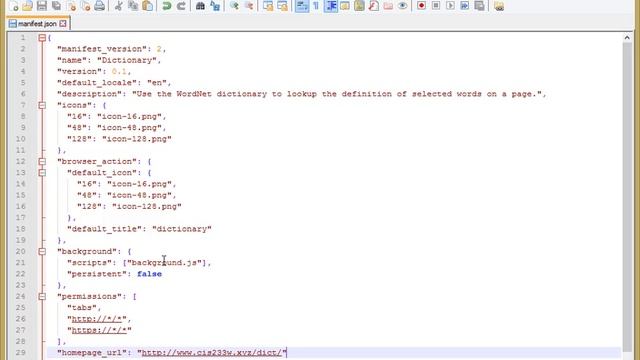The width and height of the screenshot is (640, 360).
Task: Redo the edit using the Redo icon
Action: pos(181,6)
